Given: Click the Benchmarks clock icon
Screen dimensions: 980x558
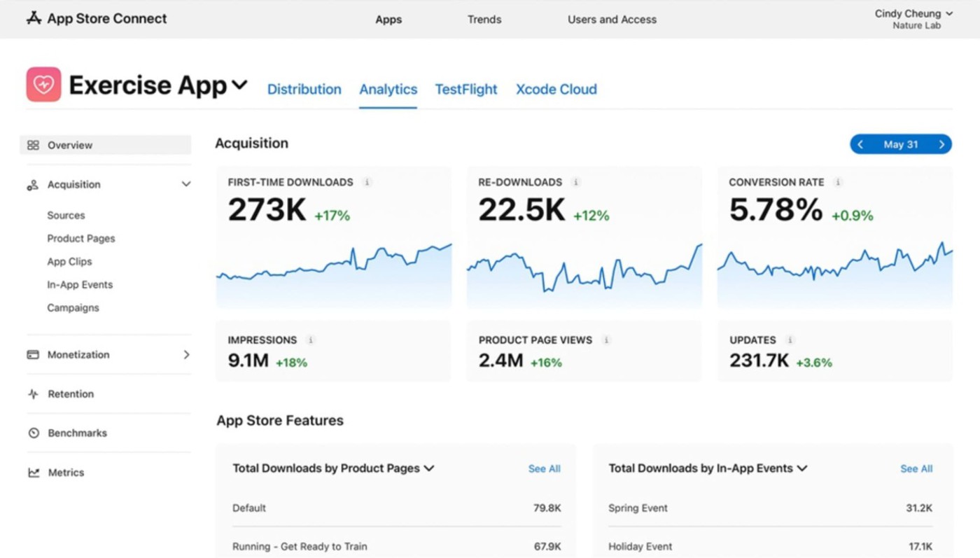Looking at the screenshot, I should (x=33, y=433).
